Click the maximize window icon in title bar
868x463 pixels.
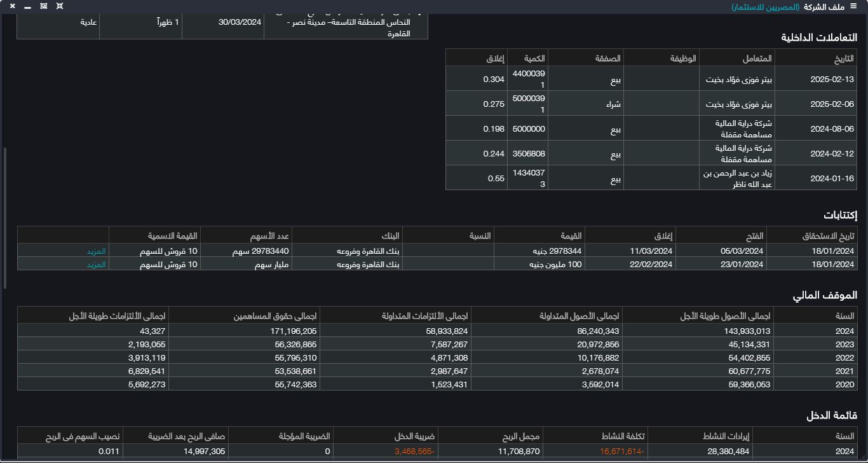coord(43,6)
